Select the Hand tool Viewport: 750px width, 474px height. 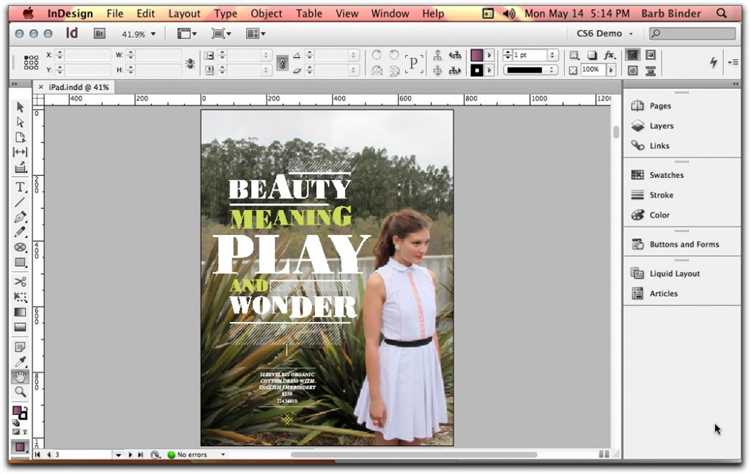pos(20,377)
